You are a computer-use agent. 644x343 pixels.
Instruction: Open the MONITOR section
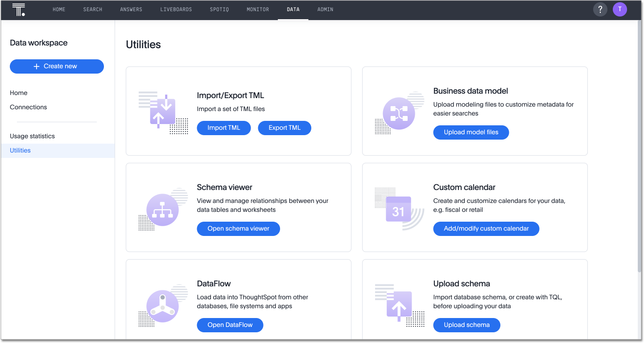(x=257, y=9)
